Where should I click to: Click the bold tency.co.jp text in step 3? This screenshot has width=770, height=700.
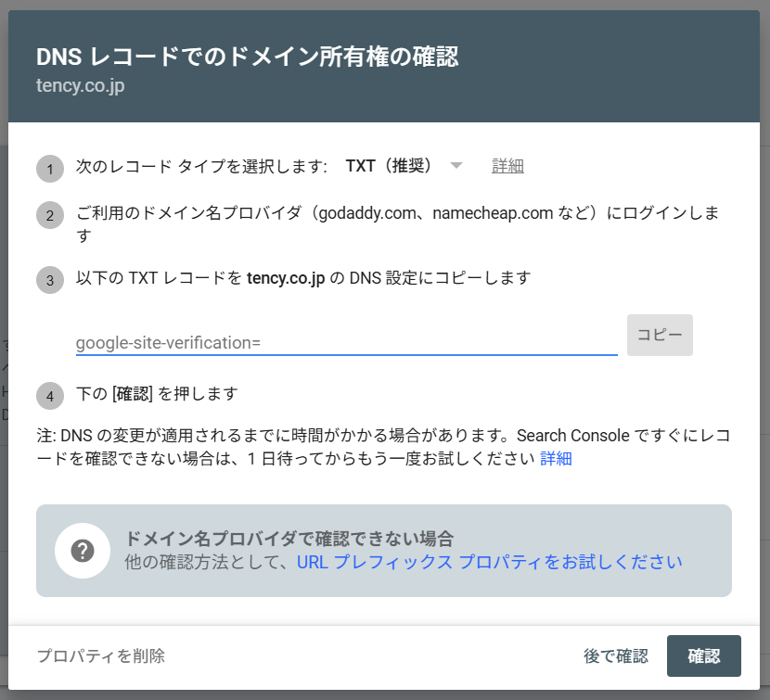(286, 278)
